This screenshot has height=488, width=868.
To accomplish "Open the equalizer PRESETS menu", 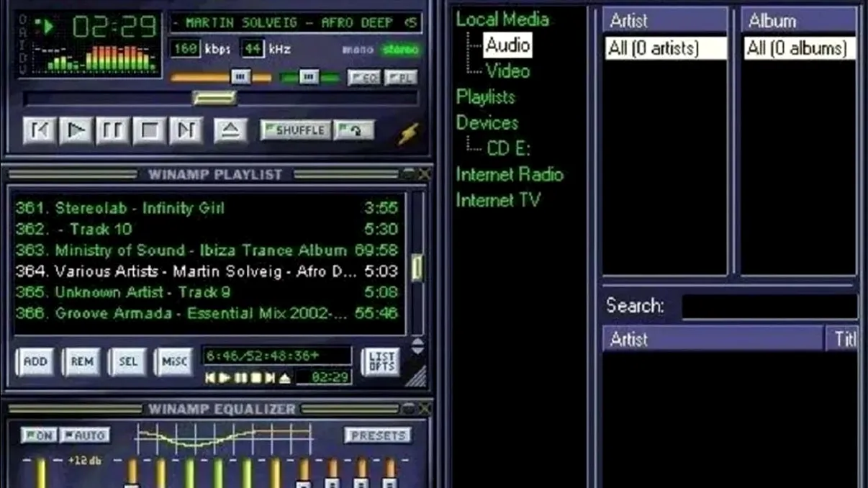I will coord(379,435).
